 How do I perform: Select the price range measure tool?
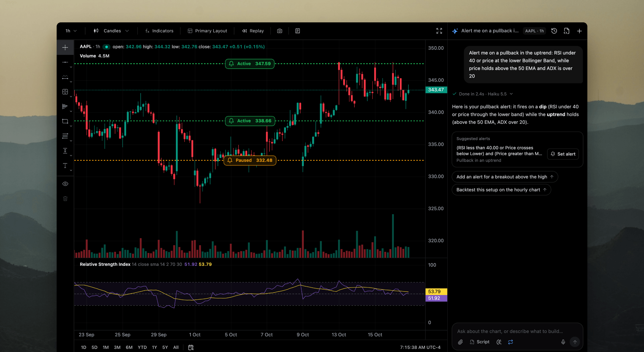point(65,151)
